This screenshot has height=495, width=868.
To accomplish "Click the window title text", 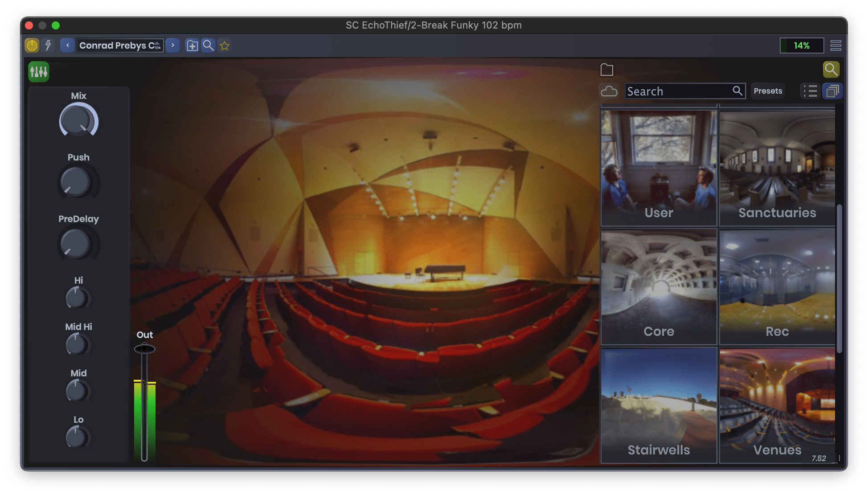I will click(434, 25).
